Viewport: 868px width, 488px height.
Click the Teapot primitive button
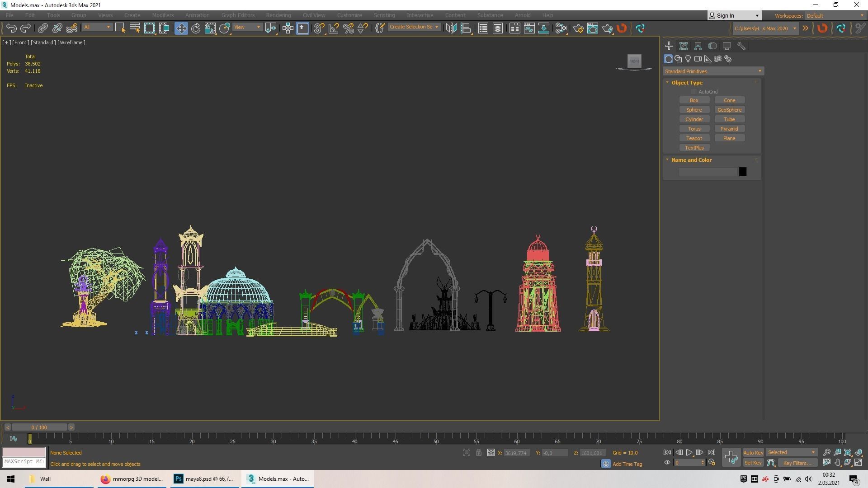[x=694, y=138]
